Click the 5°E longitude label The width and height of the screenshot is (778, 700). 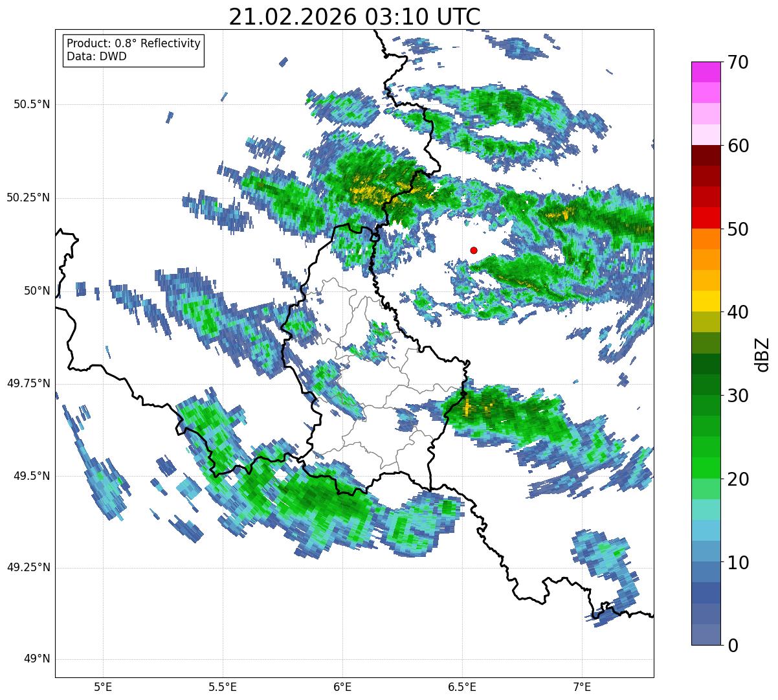(103, 686)
